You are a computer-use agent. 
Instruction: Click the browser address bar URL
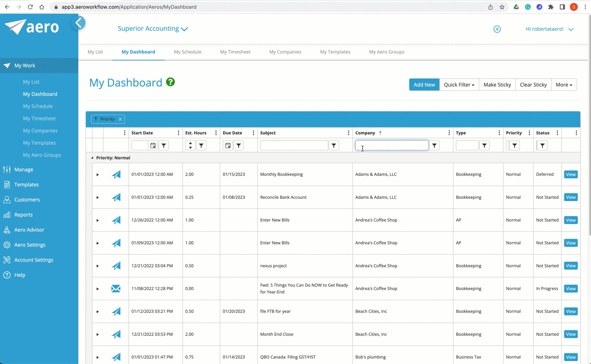click(129, 7)
